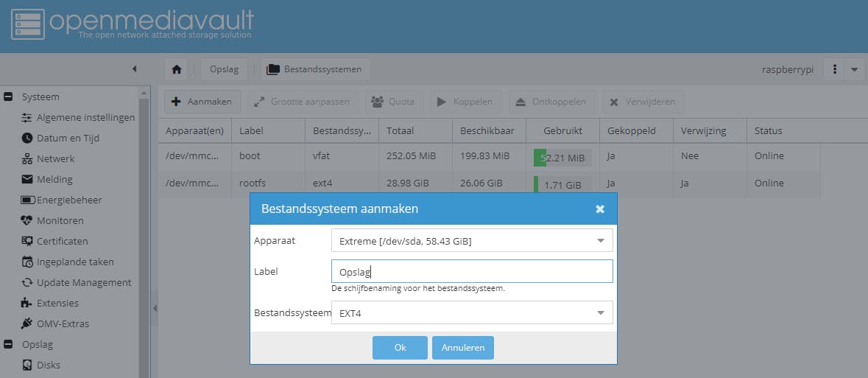Focus the Label text field
868x378 pixels.
point(472,272)
